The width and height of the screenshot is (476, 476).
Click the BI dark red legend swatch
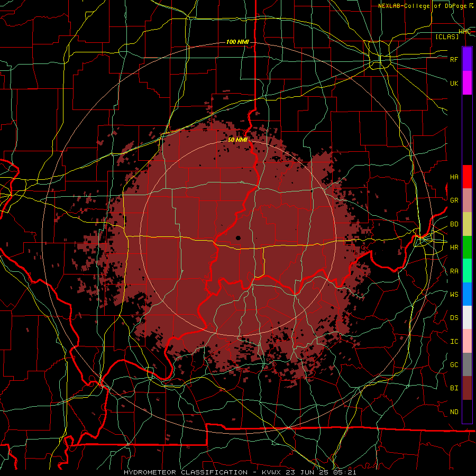tap(467, 388)
